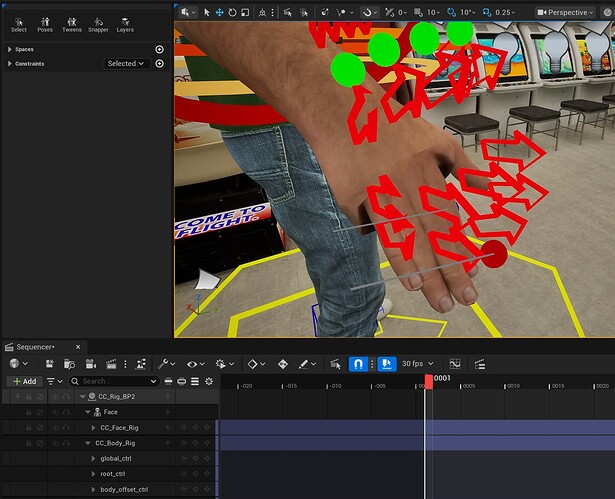Open the Sequencer outliner list icon at toolbar end
Screen dimensions: 615x499
[480, 364]
